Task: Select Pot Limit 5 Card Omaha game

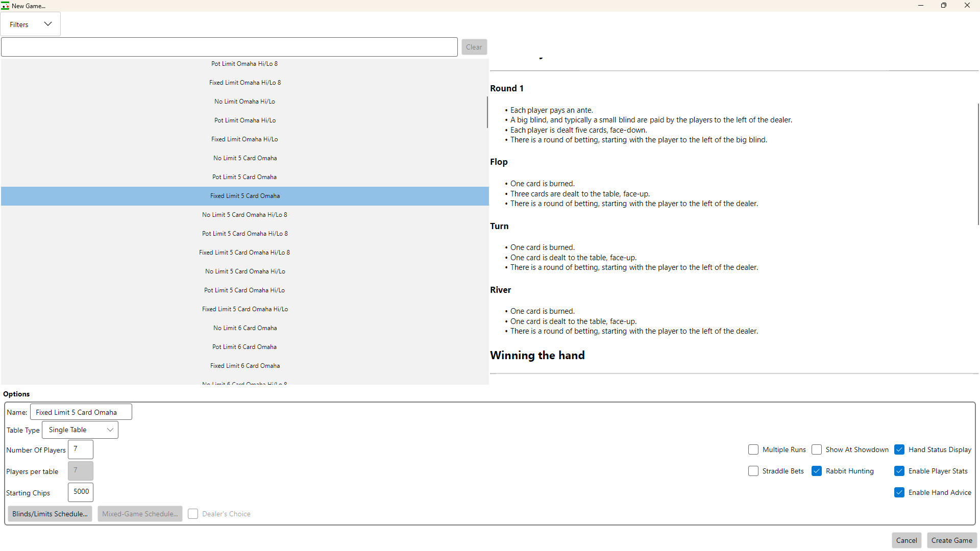Action: pyautogui.click(x=244, y=177)
